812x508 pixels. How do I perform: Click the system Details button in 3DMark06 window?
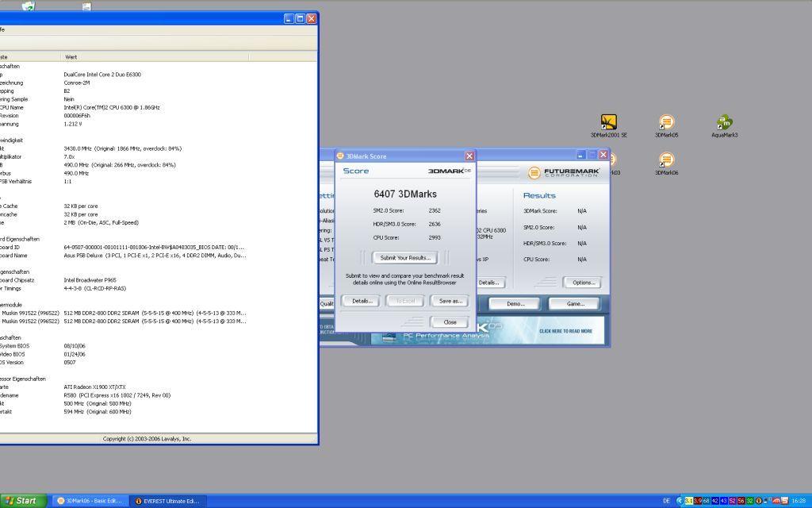pos(488,283)
